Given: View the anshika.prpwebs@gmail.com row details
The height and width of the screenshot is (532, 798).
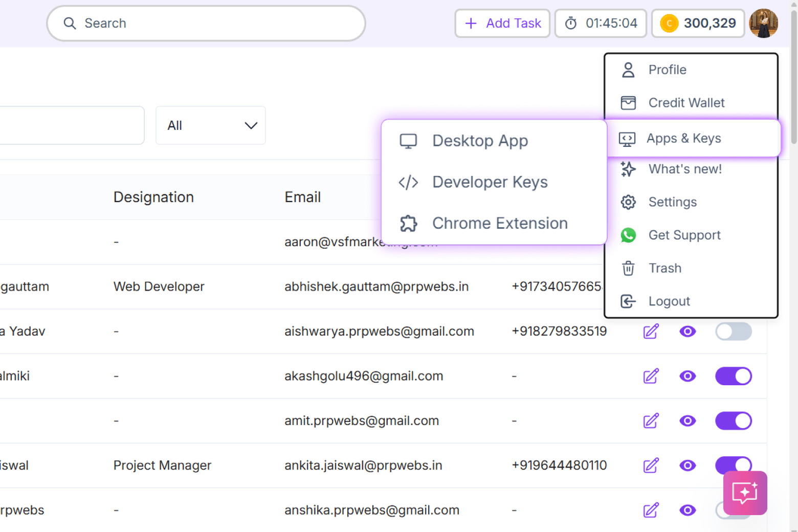Looking at the screenshot, I should [688, 510].
